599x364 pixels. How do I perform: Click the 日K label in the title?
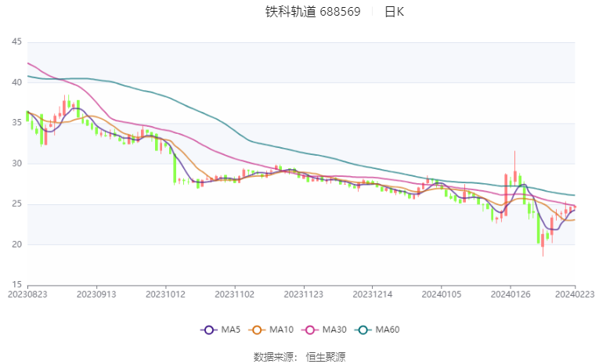[394, 12]
